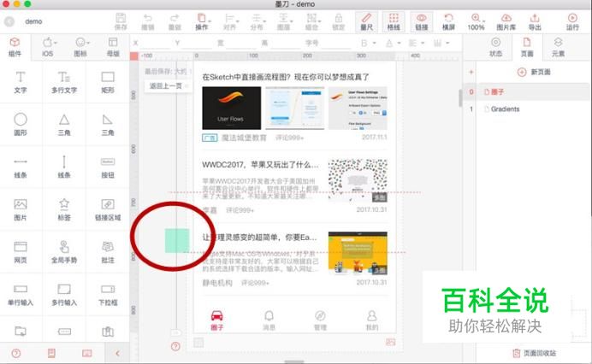Click the Redo (重做) toolbar icon
The image size is (592, 364).
[175, 21]
